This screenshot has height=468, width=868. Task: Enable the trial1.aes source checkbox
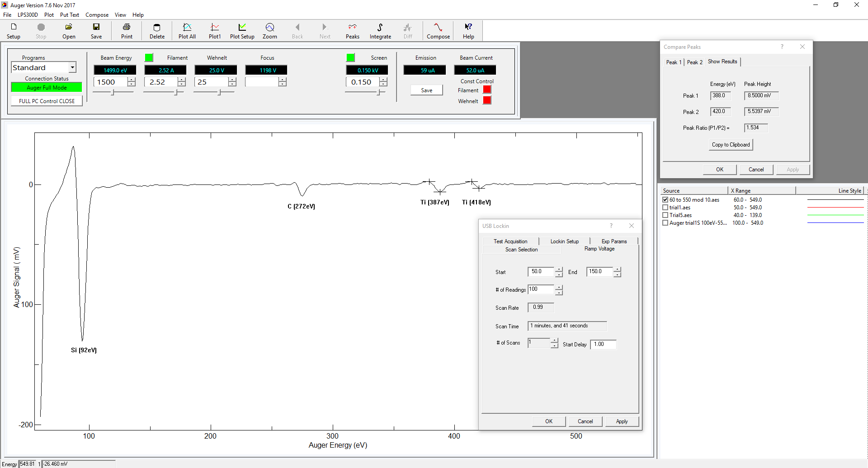click(x=665, y=208)
